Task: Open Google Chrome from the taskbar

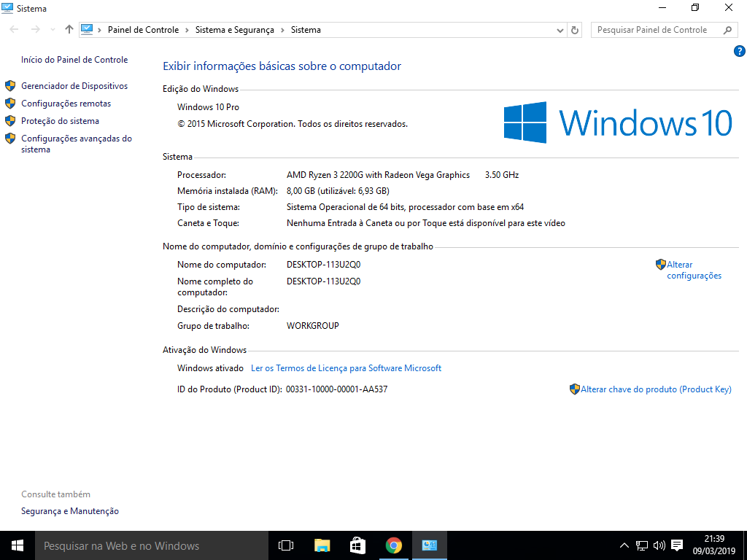Action: click(x=393, y=545)
